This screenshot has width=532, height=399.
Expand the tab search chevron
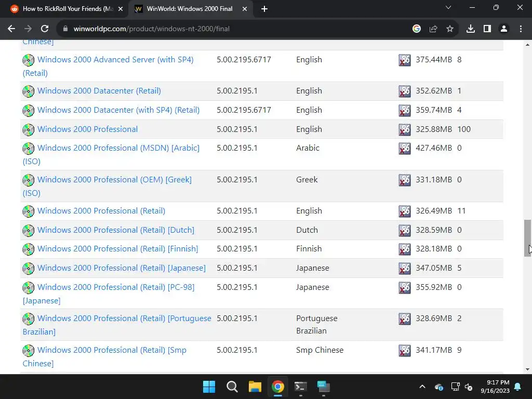(x=448, y=7)
